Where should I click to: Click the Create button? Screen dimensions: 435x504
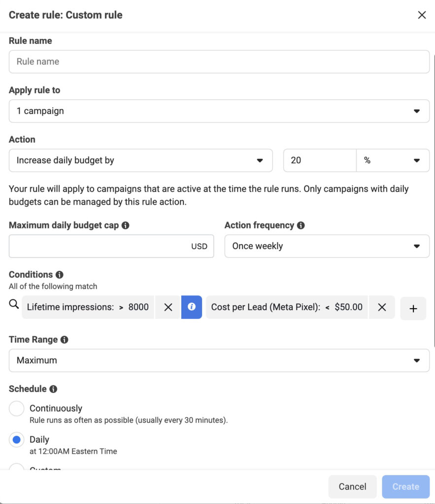(405, 486)
